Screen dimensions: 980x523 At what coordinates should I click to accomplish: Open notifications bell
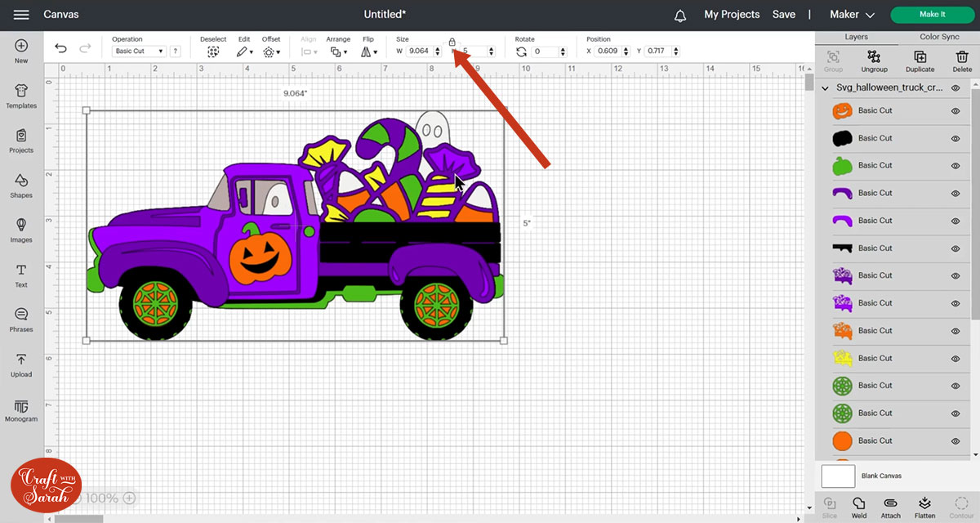pos(680,15)
